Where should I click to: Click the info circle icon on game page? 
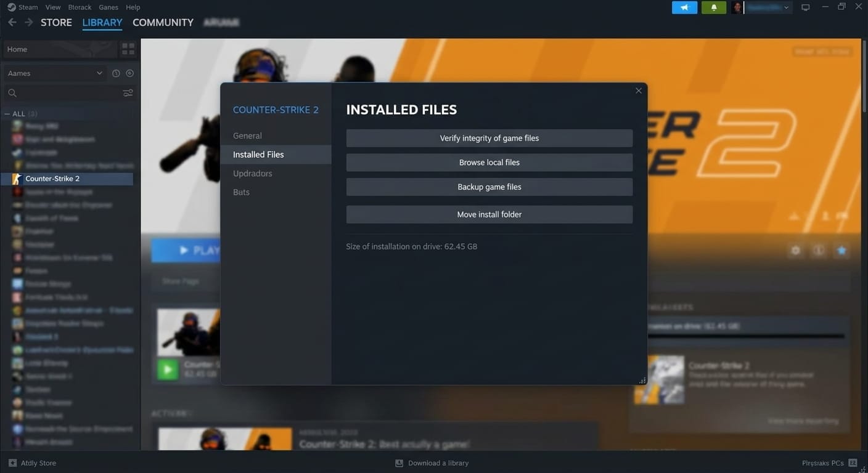click(819, 251)
